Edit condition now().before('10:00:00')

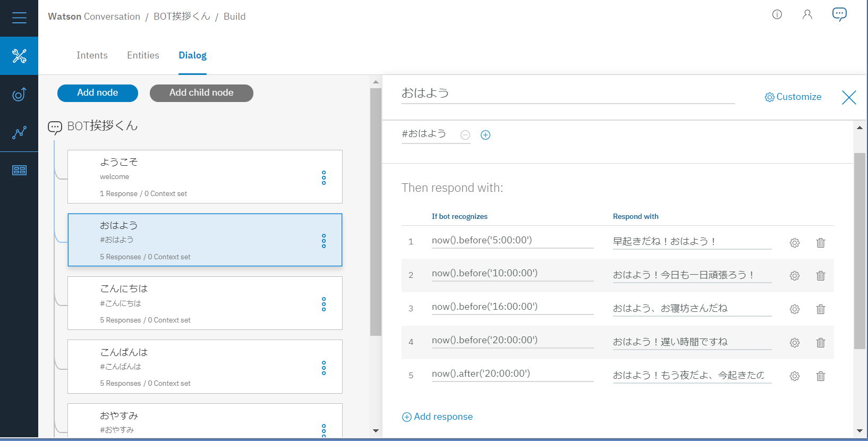click(513, 274)
